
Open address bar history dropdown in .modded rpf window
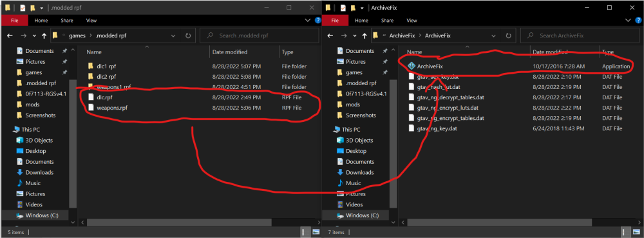[x=173, y=35]
